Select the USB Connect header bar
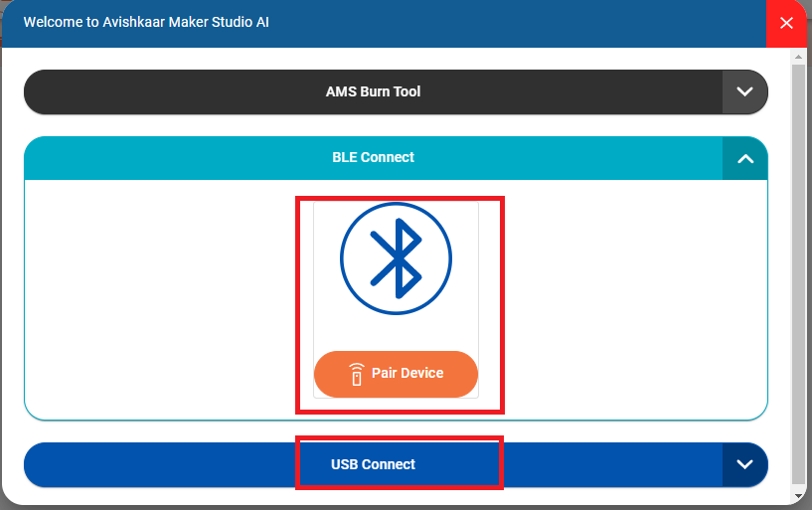This screenshot has width=812, height=510. [396, 464]
